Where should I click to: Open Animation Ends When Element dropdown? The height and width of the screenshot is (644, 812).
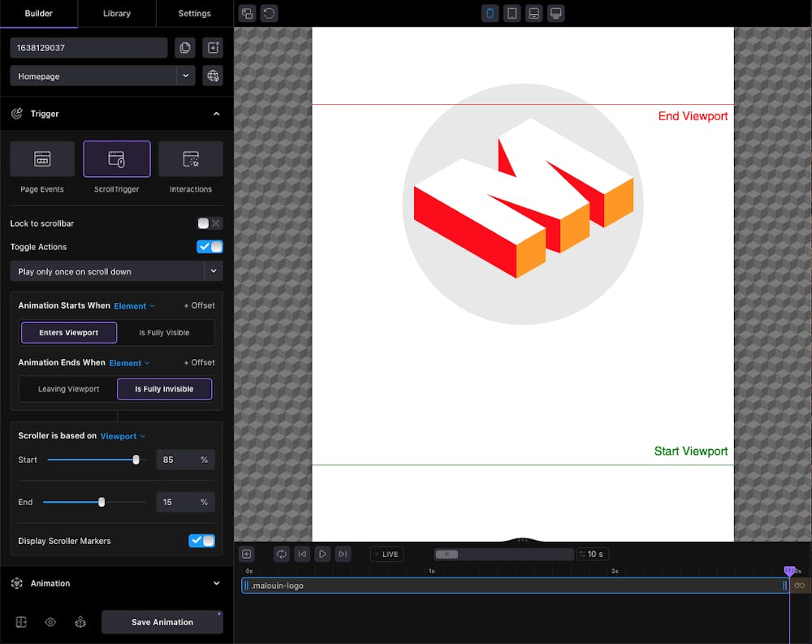click(x=129, y=363)
